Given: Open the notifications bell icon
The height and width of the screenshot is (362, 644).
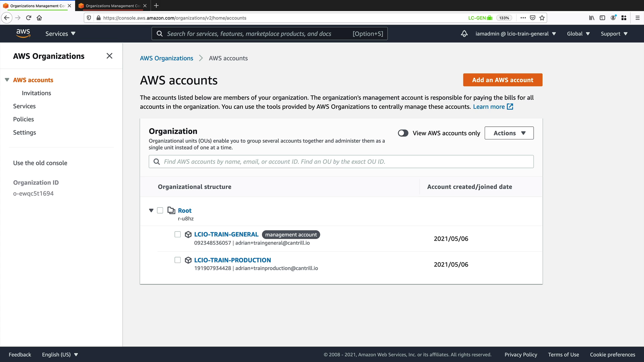Looking at the screenshot, I should click(464, 34).
